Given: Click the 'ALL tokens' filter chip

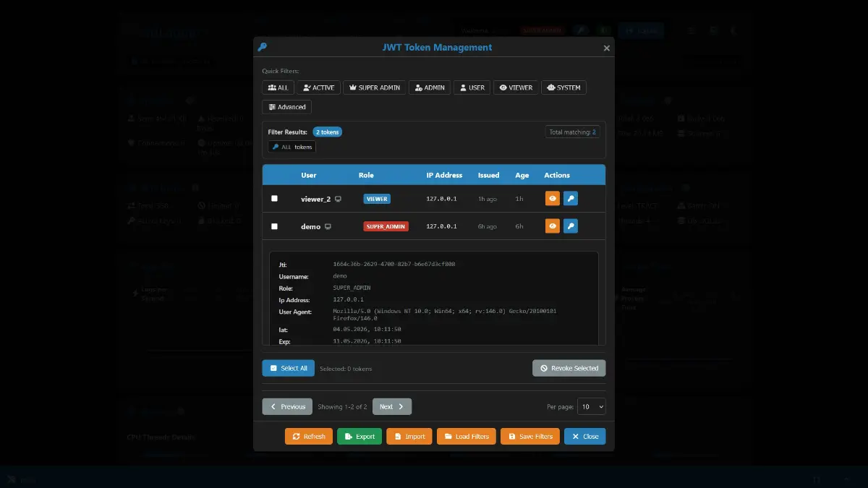Looking at the screenshot, I should click(292, 147).
